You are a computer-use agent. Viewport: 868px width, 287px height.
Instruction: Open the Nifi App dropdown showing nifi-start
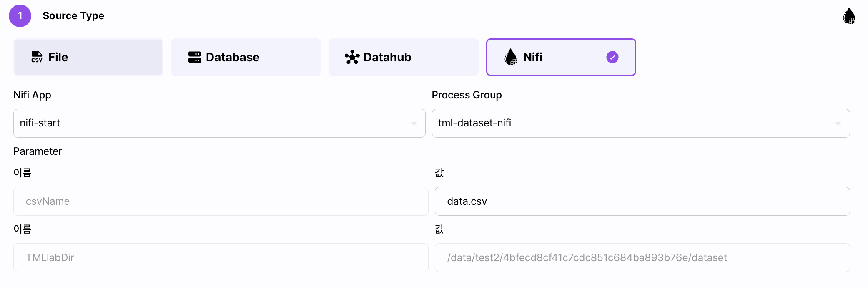pyautogui.click(x=219, y=123)
